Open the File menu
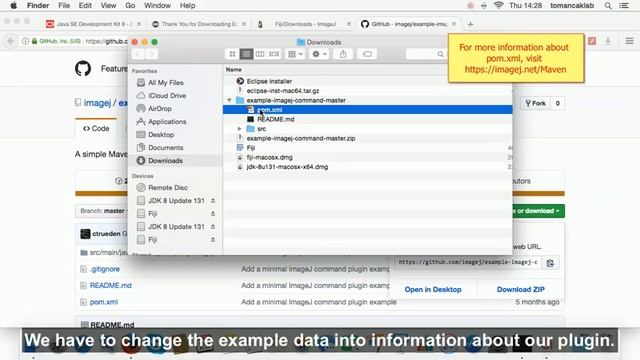Screen dimensions: 640x360 tap(64, 6)
